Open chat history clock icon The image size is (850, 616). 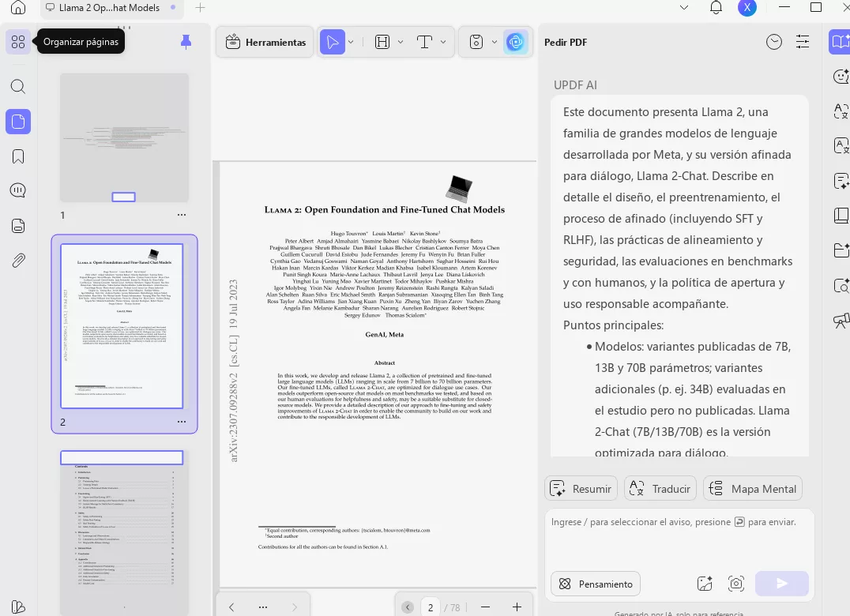coord(773,42)
